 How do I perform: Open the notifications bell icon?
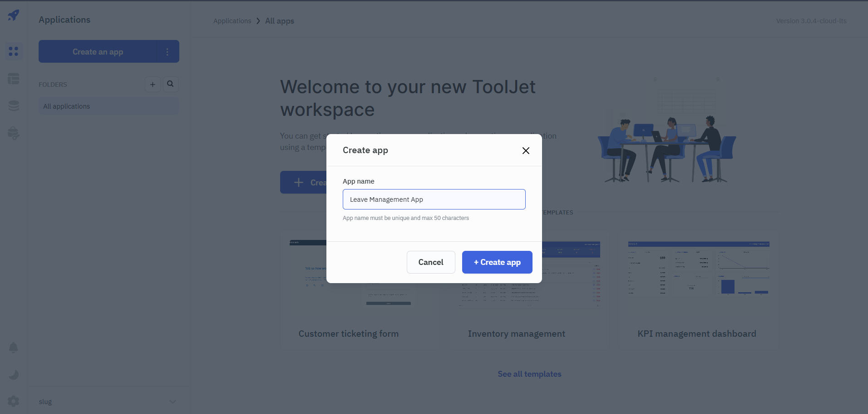pyautogui.click(x=14, y=348)
